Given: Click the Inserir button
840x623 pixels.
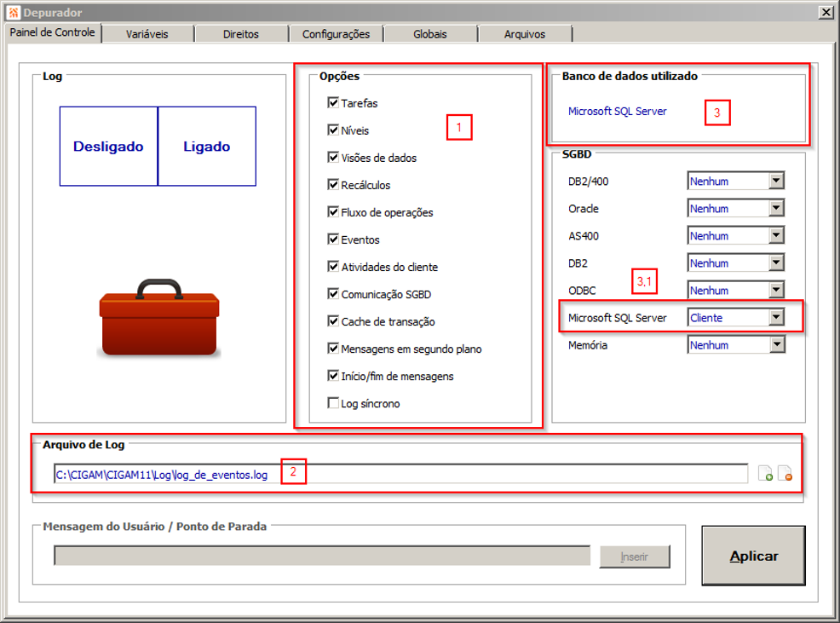Looking at the screenshot, I should (x=635, y=557).
